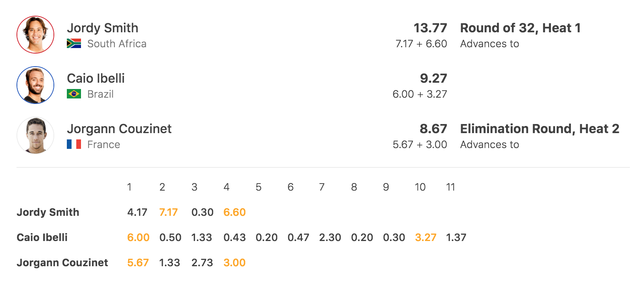This screenshot has height=293, width=644.
Task: Open Jorgann Couzinet's athlete name link
Action: point(119,129)
